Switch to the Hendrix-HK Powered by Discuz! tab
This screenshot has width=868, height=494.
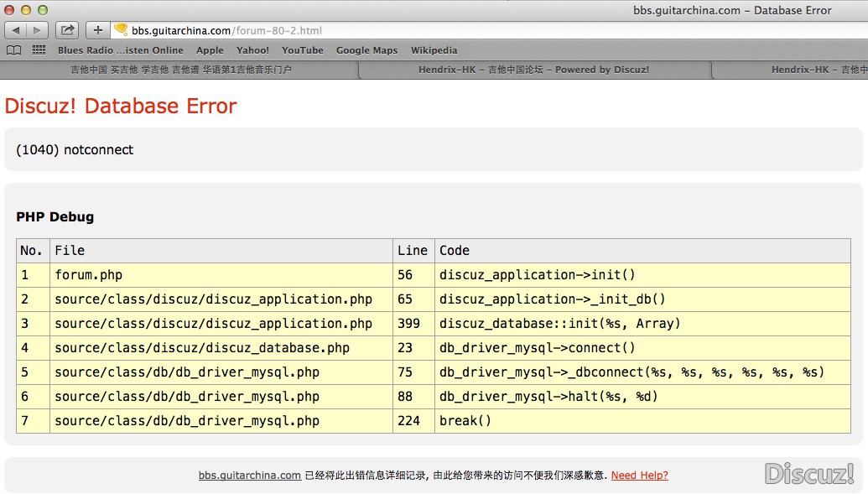(534, 70)
